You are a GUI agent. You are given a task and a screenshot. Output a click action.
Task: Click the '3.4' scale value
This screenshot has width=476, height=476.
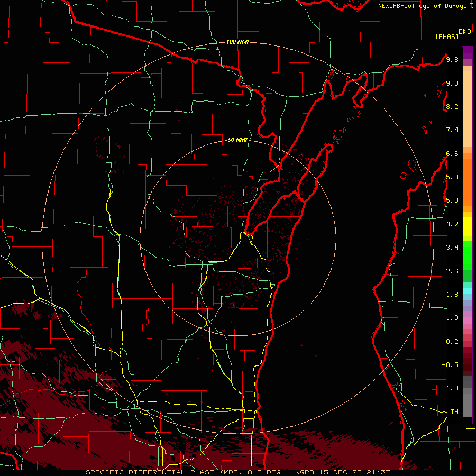coord(452,248)
